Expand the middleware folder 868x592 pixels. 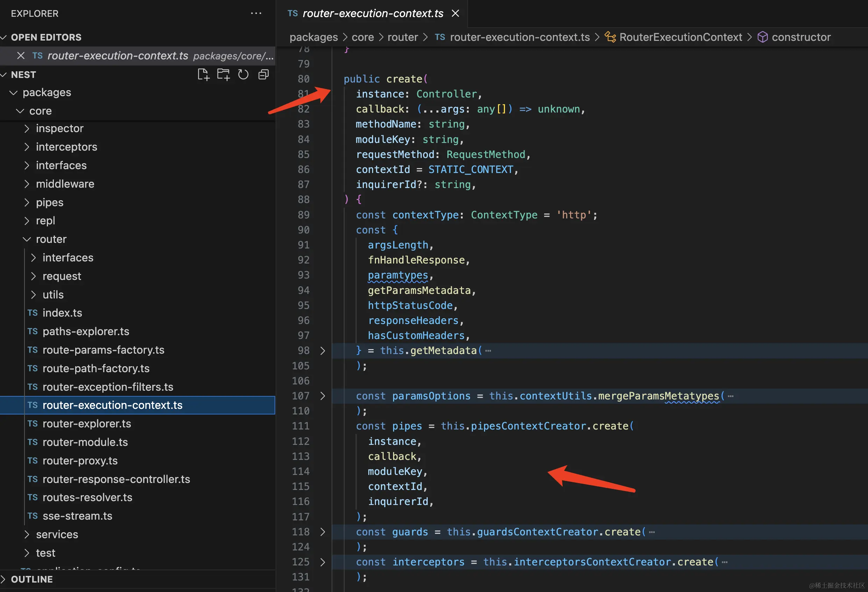click(x=27, y=184)
